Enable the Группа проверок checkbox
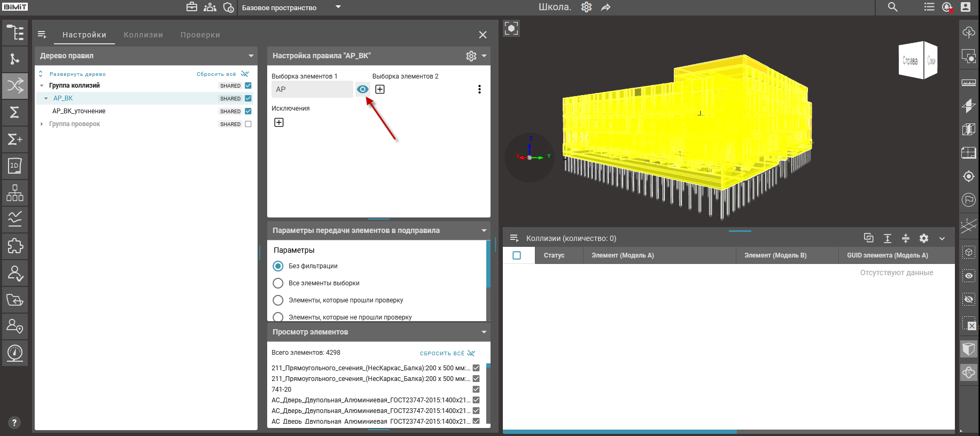 (248, 124)
